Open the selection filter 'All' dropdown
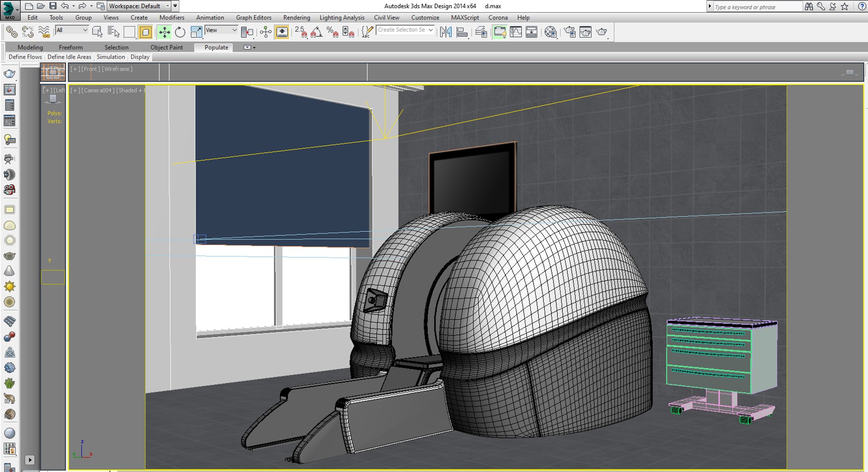Viewport: 868px width, 472px height. click(72, 30)
